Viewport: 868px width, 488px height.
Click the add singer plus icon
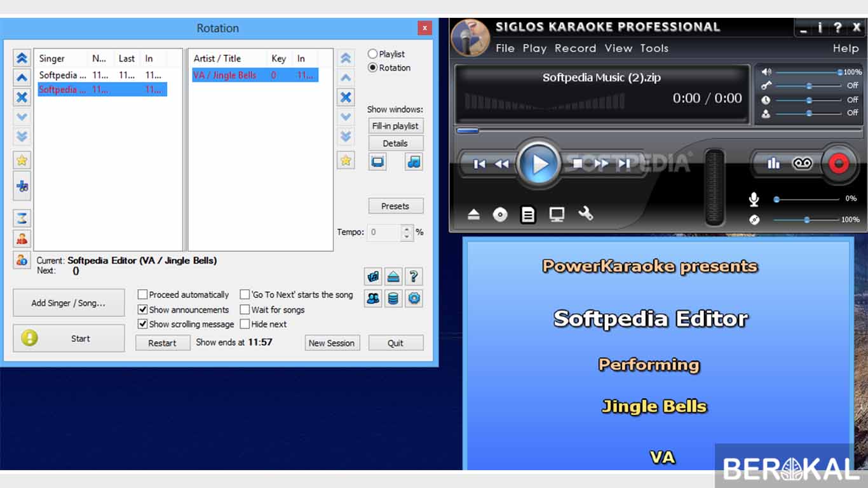click(22, 186)
